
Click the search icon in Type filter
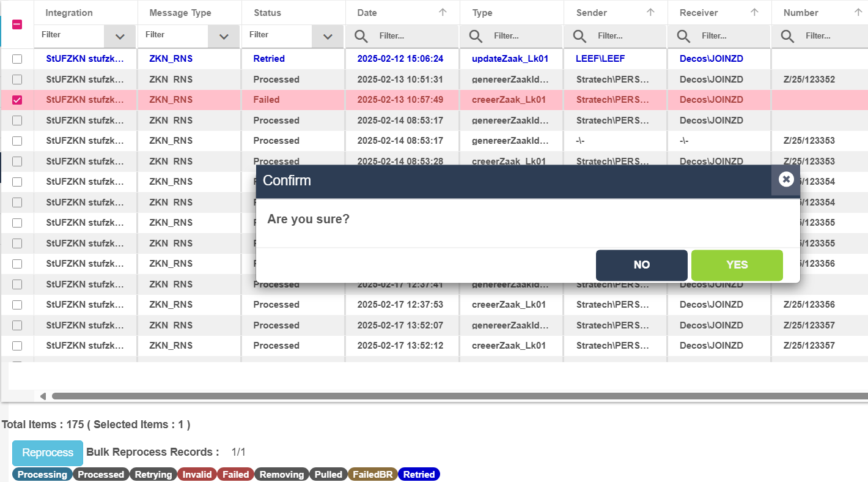[x=476, y=37]
